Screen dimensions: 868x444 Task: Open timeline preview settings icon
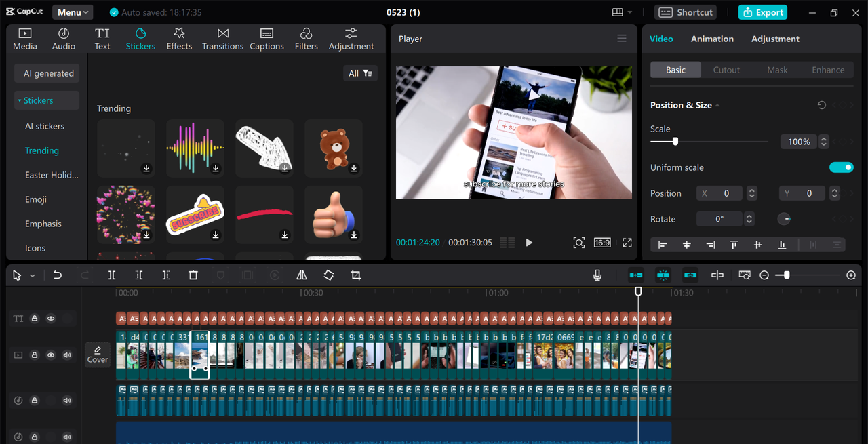[x=745, y=275]
